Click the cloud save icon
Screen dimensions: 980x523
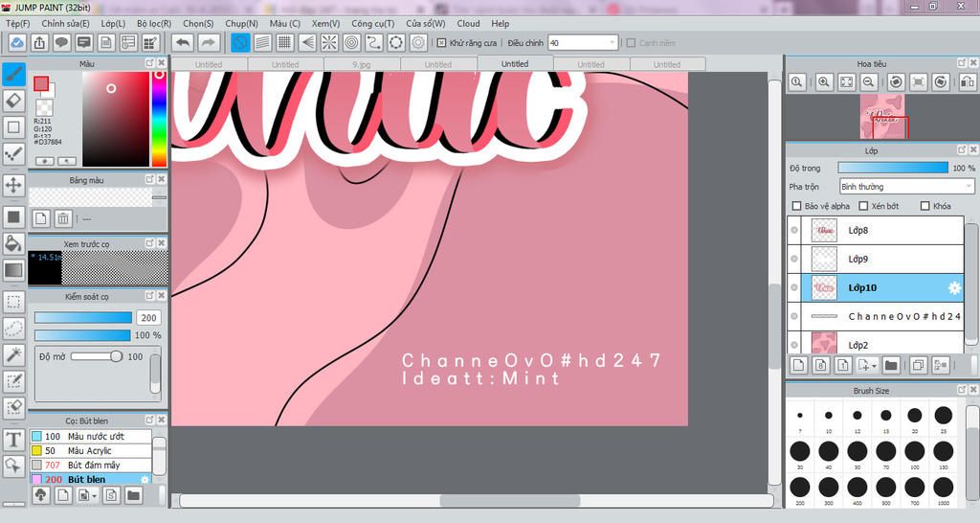pos(17,42)
